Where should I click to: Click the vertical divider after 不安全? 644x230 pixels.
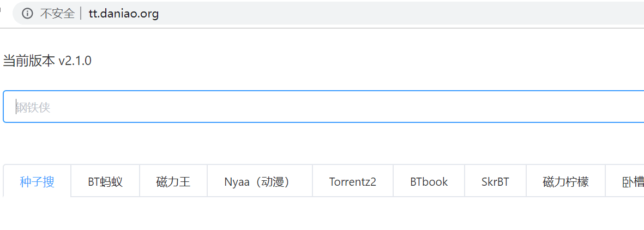pyautogui.click(x=81, y=14)
